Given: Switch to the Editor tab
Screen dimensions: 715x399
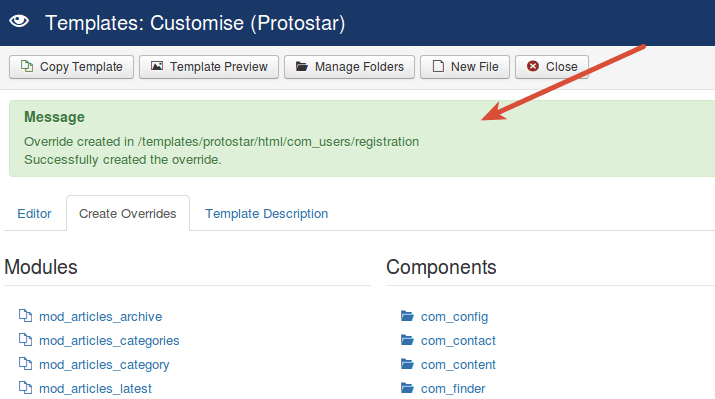Looking at the screenshot, I should tap(34, 213).
